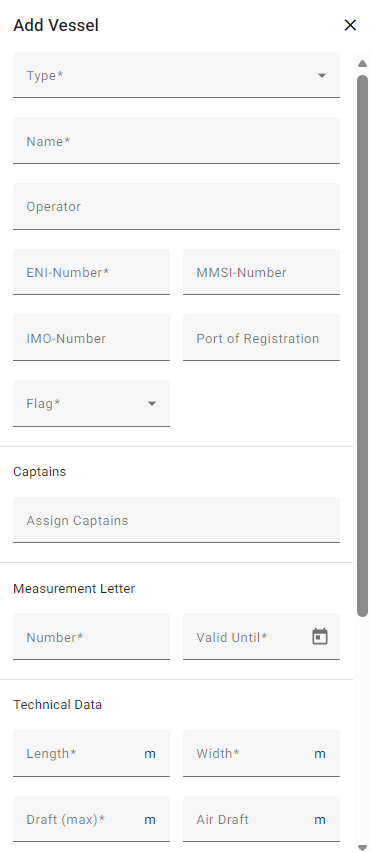
Task: Click into the Name field
Action: (177, 141)
